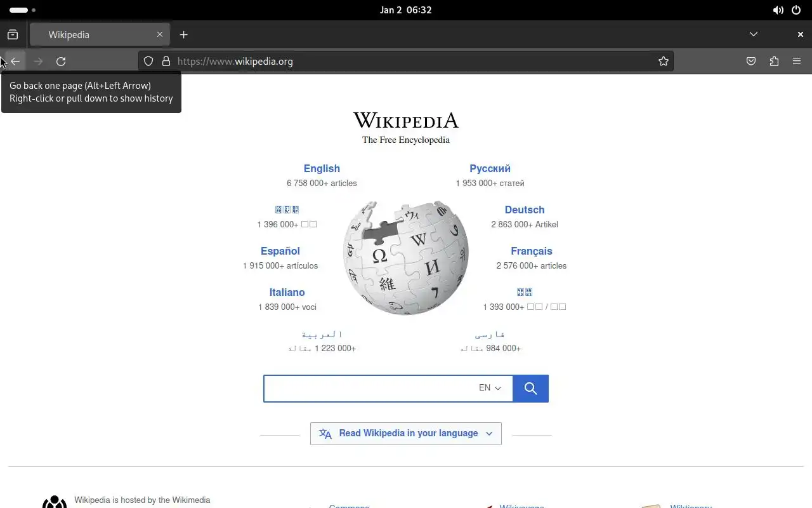Open the system volume indicator
Screen dimensions: 812x508
coord(778,10)
